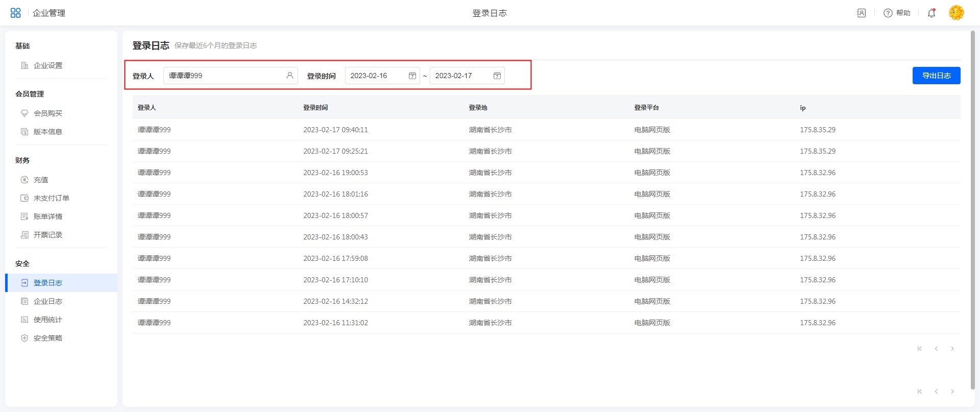
Task: Click the user avatar in header
Action: (956, 13)
